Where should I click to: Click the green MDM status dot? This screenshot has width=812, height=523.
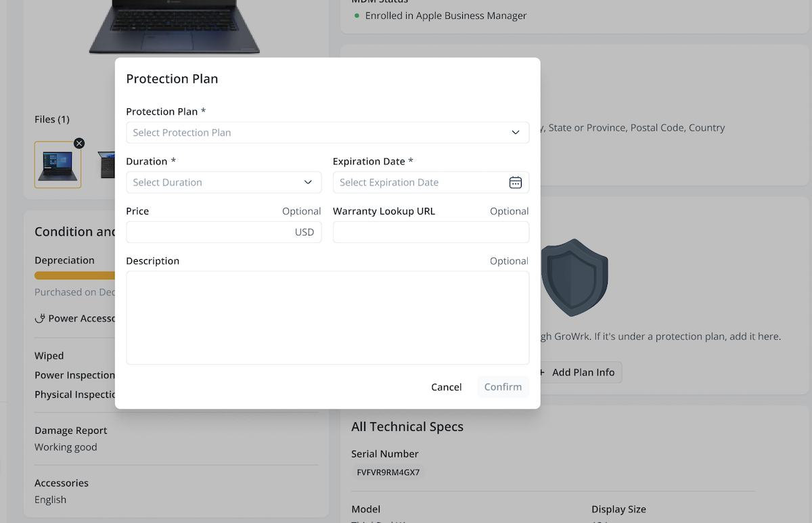tap(356, 16)
